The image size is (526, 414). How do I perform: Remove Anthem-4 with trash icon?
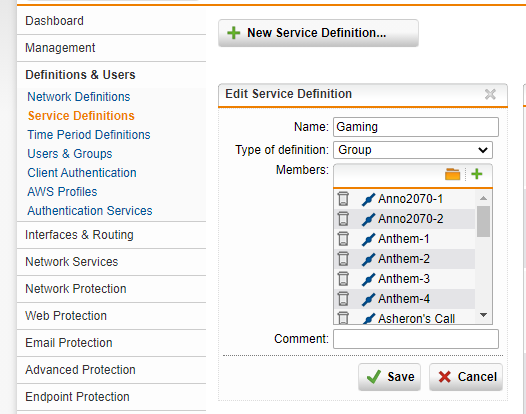click(343, 299)
